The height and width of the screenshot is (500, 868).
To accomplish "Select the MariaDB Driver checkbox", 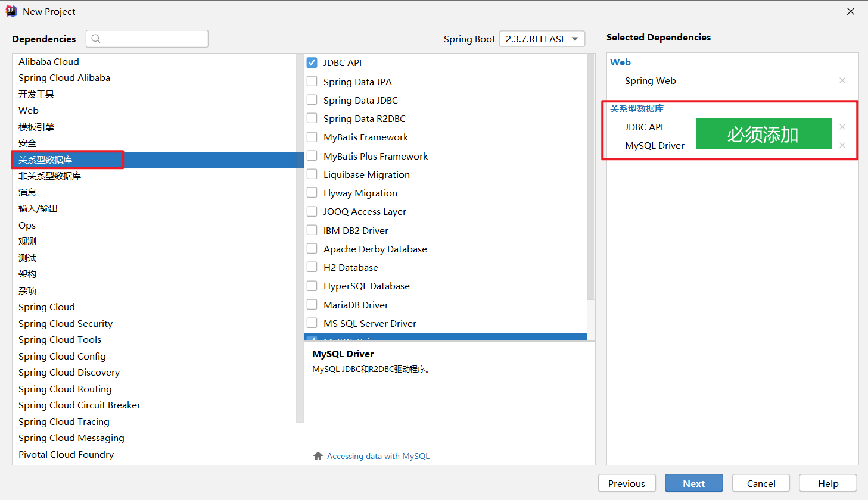I will pyautogui.click(x=312, y=304).
